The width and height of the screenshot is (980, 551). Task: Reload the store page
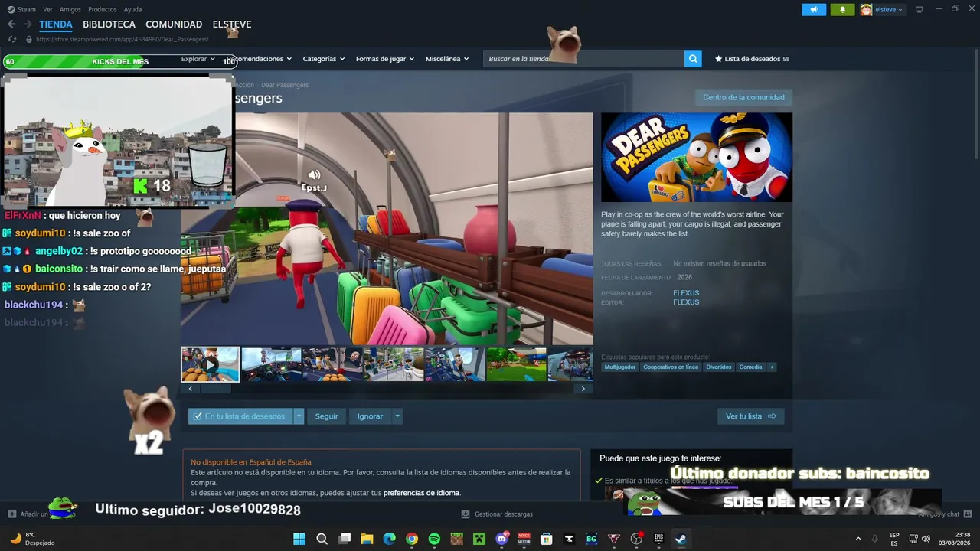pyautogui.click(x=12, y=39)
